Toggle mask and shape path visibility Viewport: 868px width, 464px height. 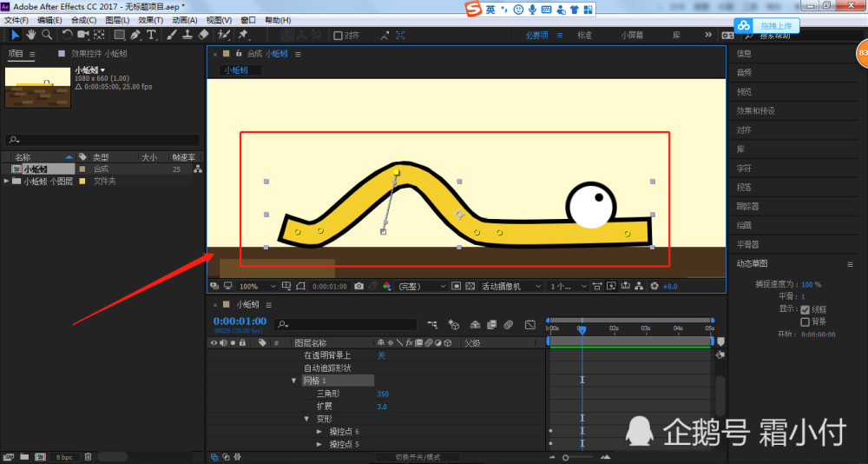pyautogui.click(x=300, y=286)
